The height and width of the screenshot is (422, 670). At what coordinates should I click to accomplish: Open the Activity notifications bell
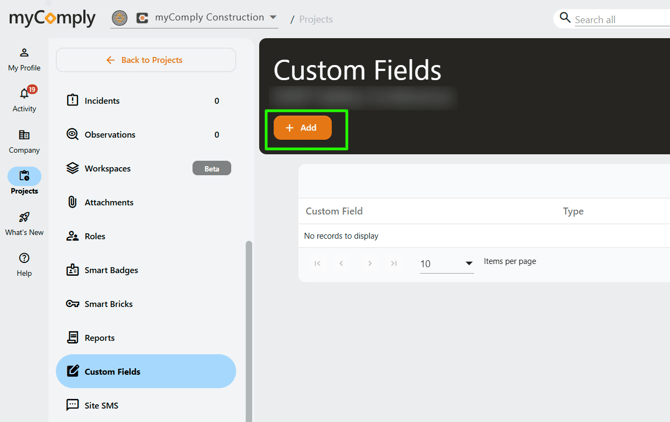click(24, 94)
